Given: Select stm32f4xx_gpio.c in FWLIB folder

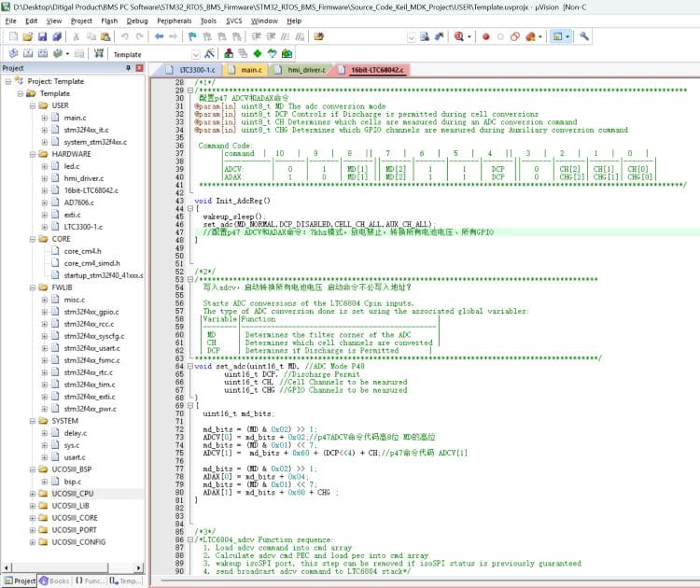Looking at the screenshot, I should pos(91,312).
